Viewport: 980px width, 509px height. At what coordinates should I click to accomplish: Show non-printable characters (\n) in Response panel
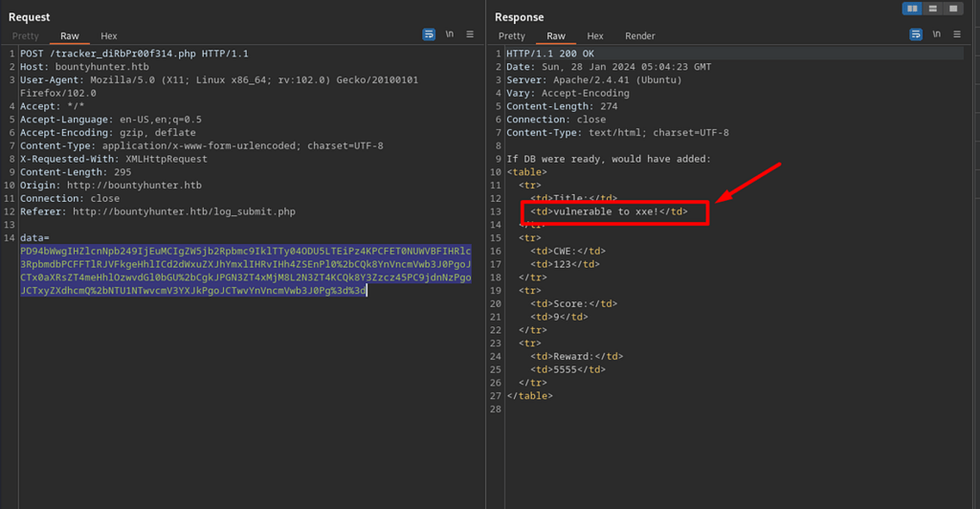pyautogui.click(x=936, y=34)
